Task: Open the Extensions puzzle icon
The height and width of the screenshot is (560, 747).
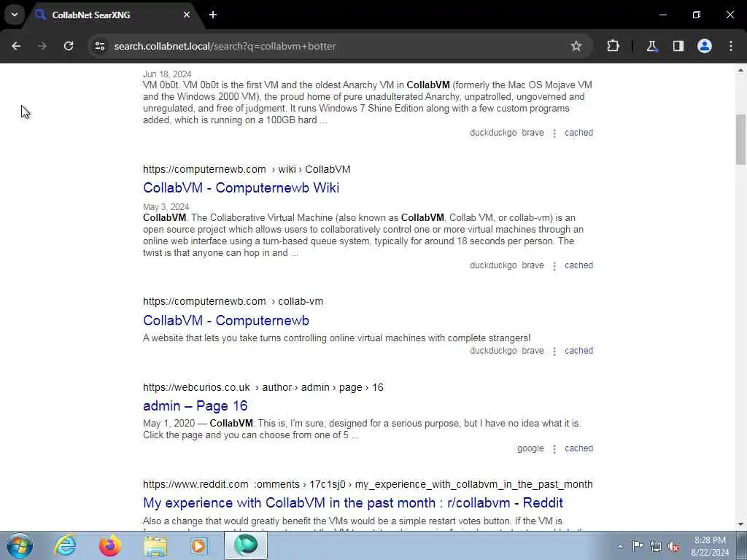Action: point(613,46)
